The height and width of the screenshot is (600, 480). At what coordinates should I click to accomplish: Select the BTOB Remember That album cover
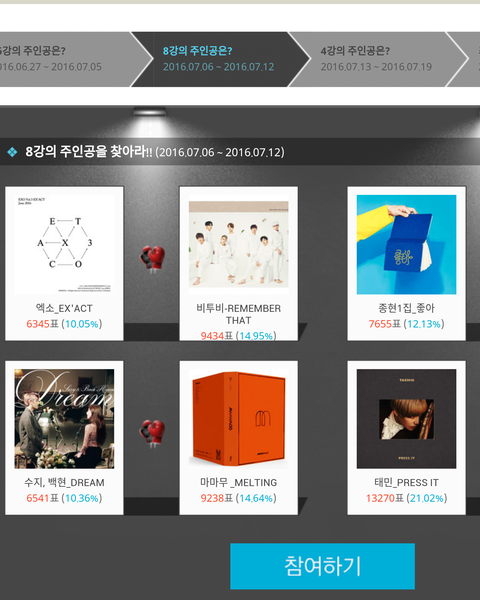[x=238, y=245]
